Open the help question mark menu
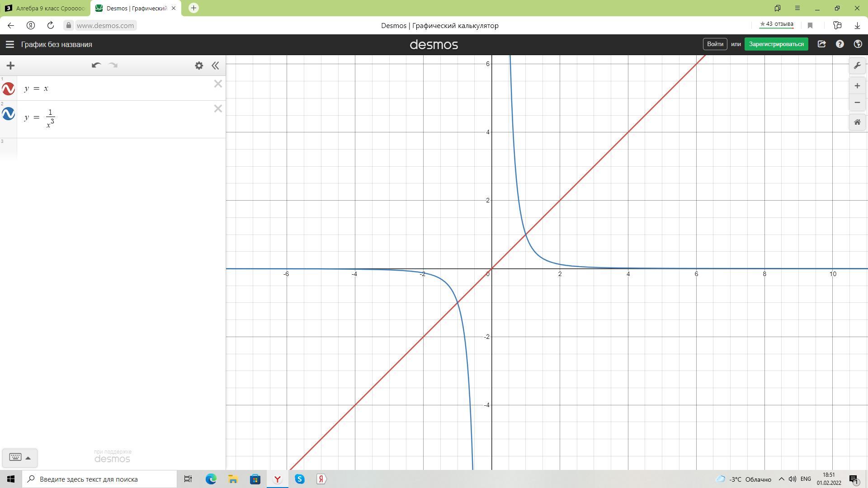The width and height of the screenshot is (868, 488). coord(840,44)
